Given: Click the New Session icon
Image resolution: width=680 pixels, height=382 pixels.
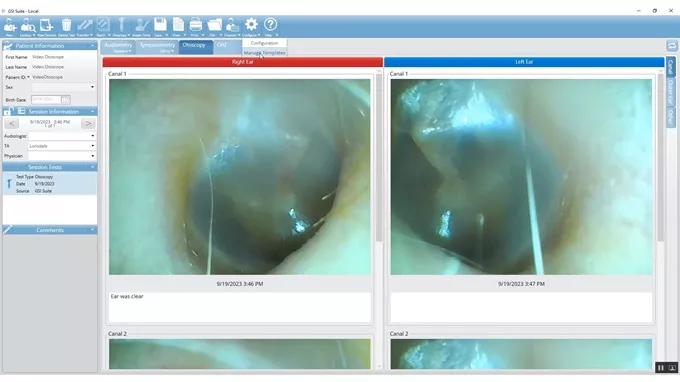Looking at the screenshot, I should (46, 25).
